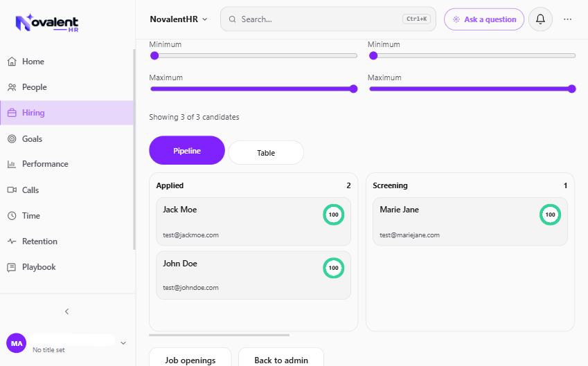This screenshot has width=588, height=366.
Task: Click the pipeline horizontal scrollbar
Action: click(x=220, y=335)
